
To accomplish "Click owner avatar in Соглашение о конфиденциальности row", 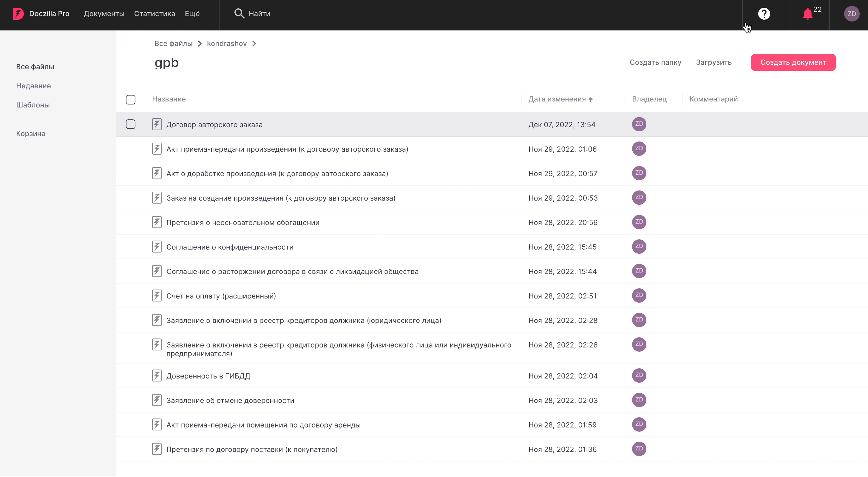I will pyautogui.click(x=639, y=247).
